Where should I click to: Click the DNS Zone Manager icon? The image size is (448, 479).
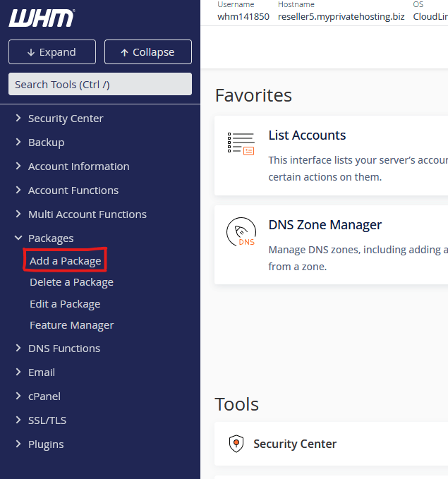click(241, 233)
